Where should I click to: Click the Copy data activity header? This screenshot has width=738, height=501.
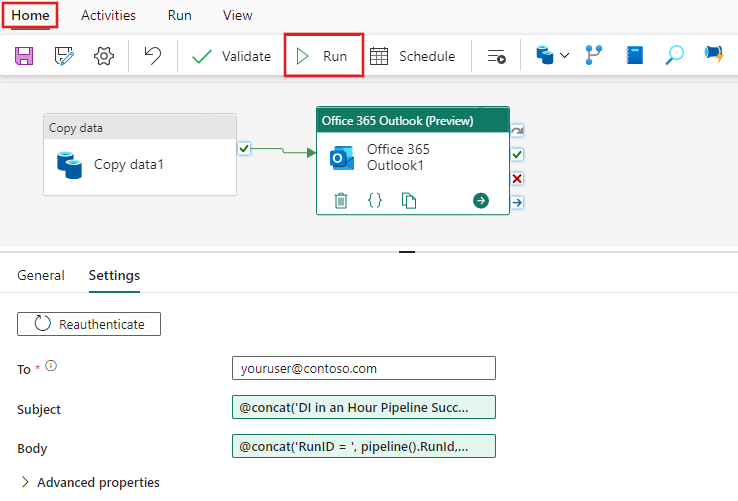click(140, 128)
